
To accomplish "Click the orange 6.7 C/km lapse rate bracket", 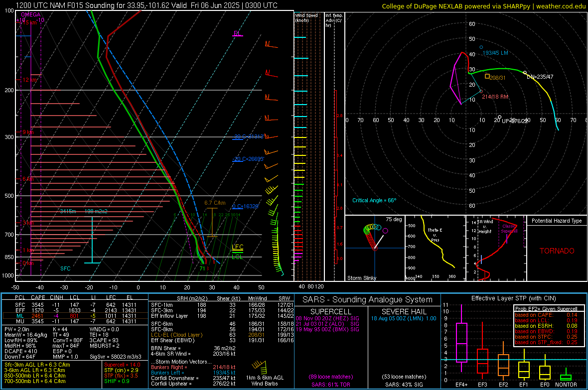I will [x=212, y=222].
